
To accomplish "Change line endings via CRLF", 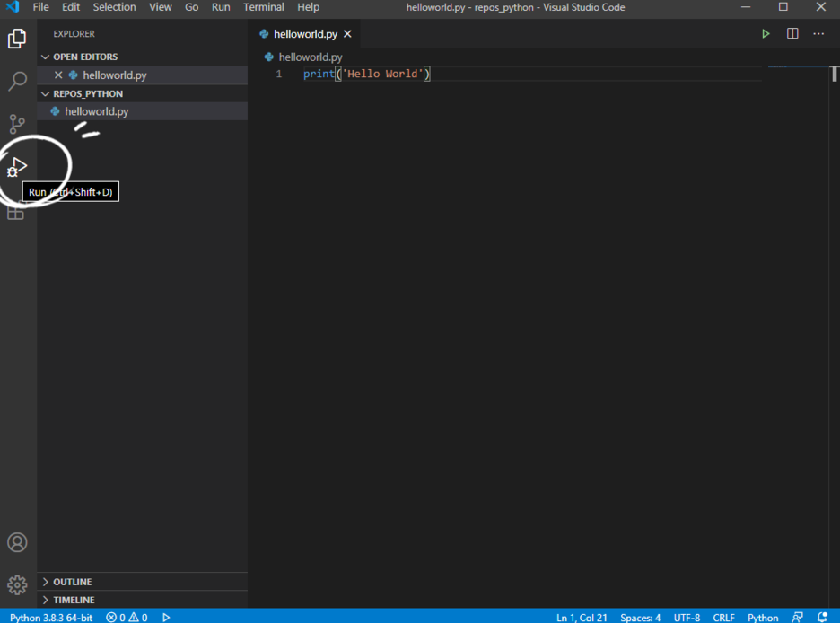I will (x=723, y=617).
